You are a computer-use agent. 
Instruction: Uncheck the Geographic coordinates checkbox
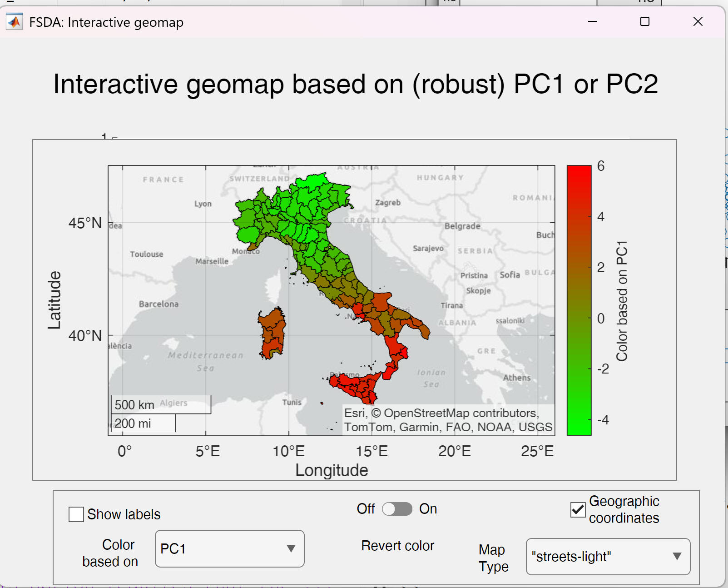tap(578, 510)
